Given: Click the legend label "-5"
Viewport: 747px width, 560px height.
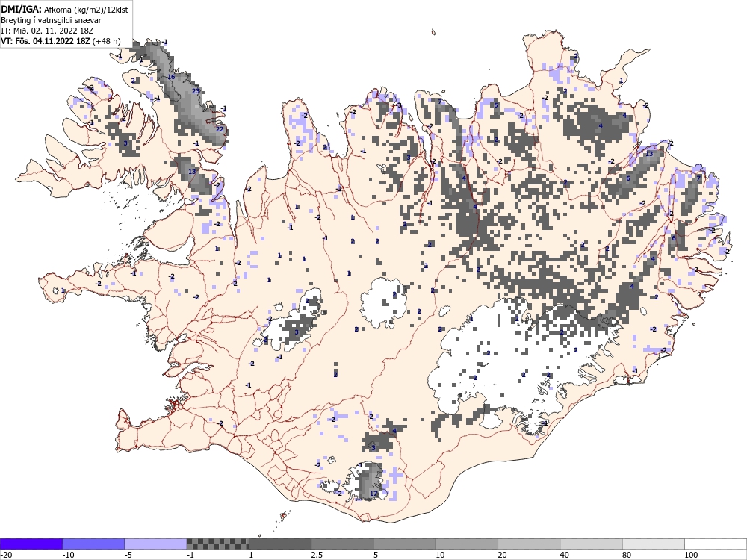Looking at the screenshot, I should coord(129,555).
